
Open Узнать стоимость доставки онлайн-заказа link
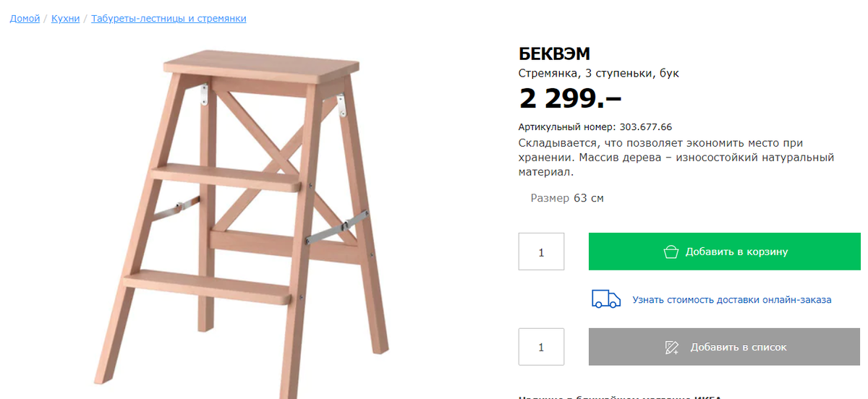pos(732,299)
